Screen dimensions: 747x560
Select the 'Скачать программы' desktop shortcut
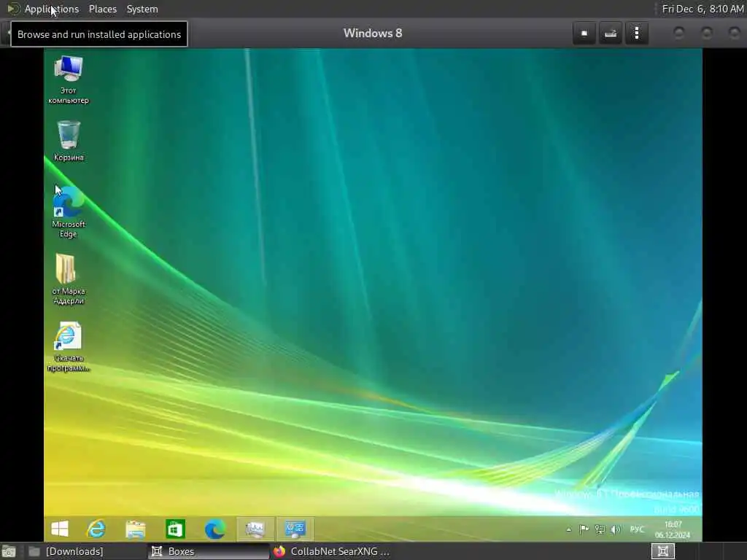pyautogui.click(x=69, y=346)
